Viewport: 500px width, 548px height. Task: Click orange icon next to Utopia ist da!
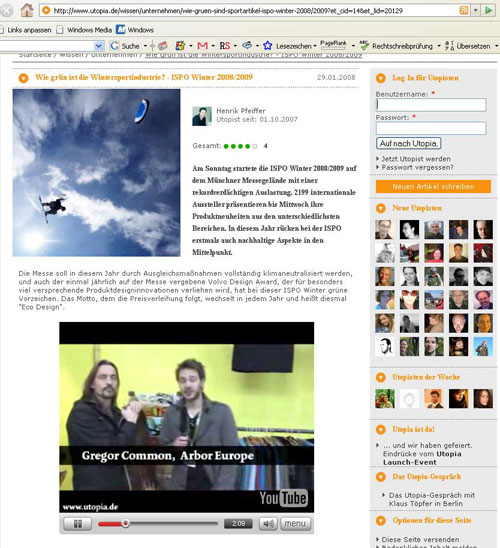[x=381, y=430]
